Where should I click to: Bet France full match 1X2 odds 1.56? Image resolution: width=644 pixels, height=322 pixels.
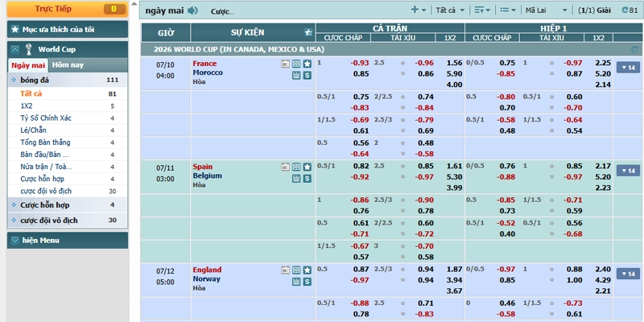click(455, 64)
